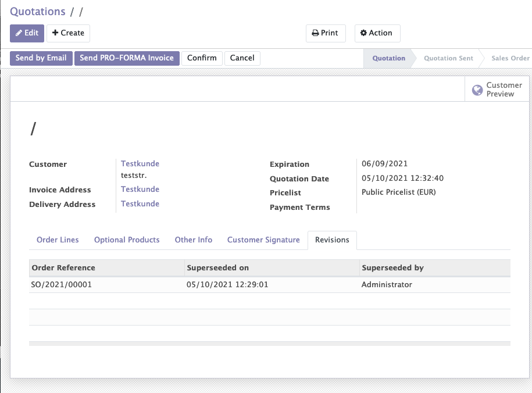Confirm the quotation
Image resolution: width=532 pixels, height=393 pixels.
(202, 58)
